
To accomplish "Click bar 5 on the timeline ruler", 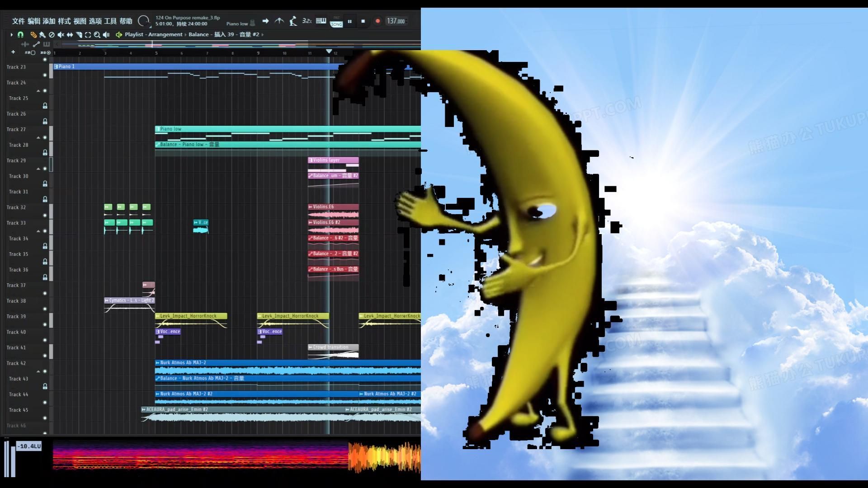I will coord(156,53).
